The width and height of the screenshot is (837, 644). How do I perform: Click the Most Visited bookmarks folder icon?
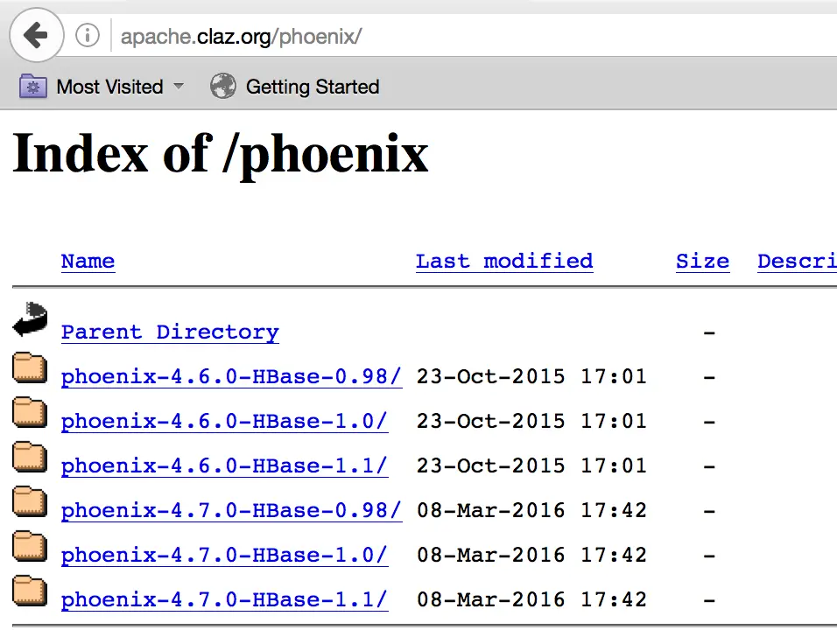pos(33,87)
